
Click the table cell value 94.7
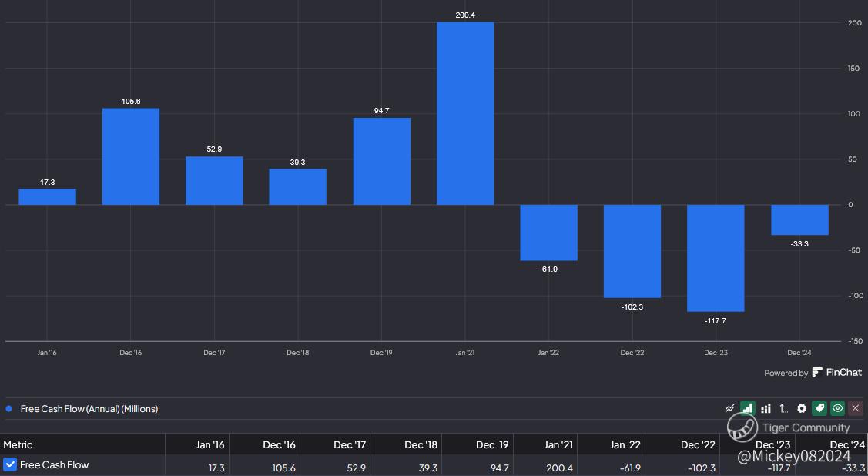[499, 468]
